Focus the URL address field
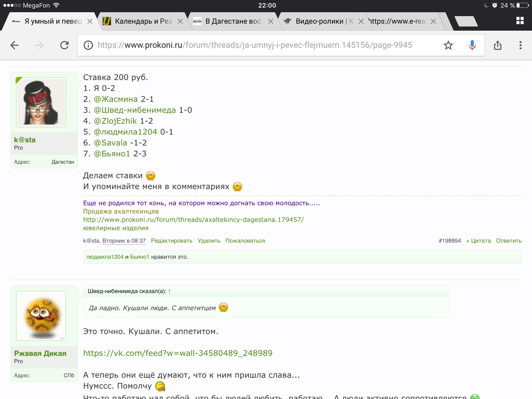The height and width of the screenshot is (399, 532). pos(255,45)
